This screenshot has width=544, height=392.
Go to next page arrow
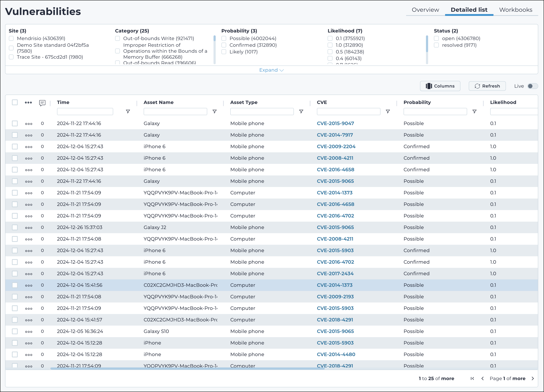533,378
